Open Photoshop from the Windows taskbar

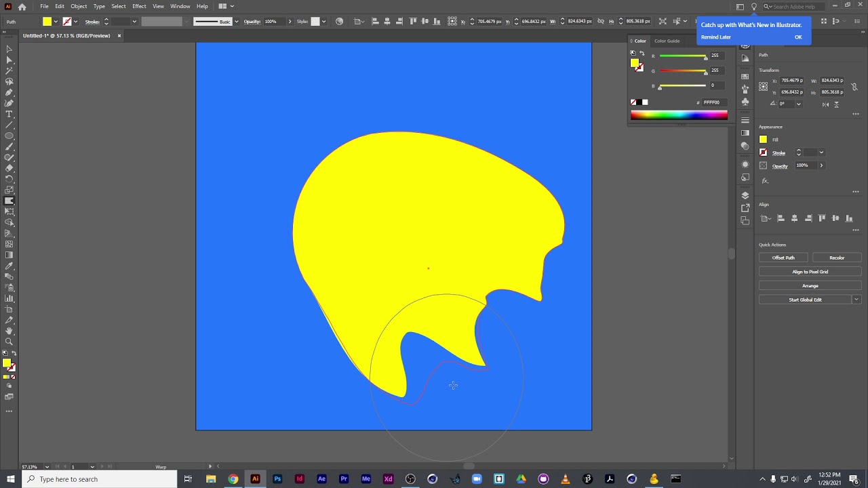pos(277,479)
